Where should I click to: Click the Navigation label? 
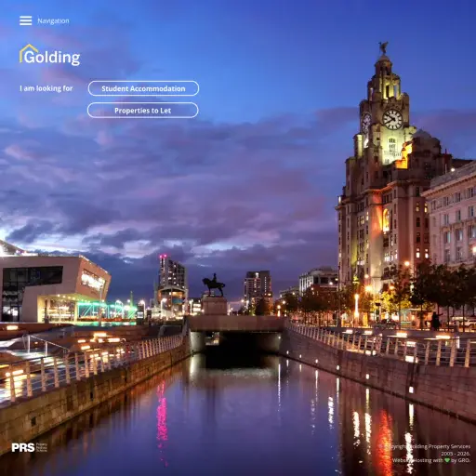[53, 20]
